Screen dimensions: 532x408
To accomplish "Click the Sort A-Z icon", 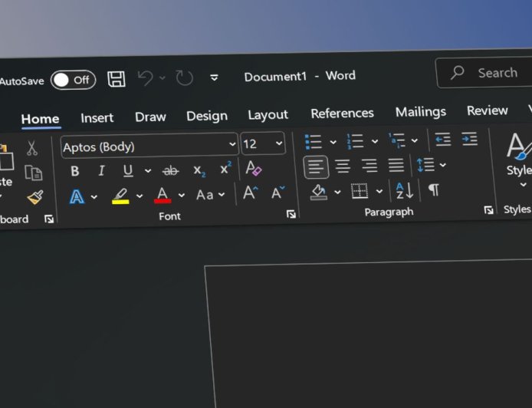I will (x=405, y=190).
